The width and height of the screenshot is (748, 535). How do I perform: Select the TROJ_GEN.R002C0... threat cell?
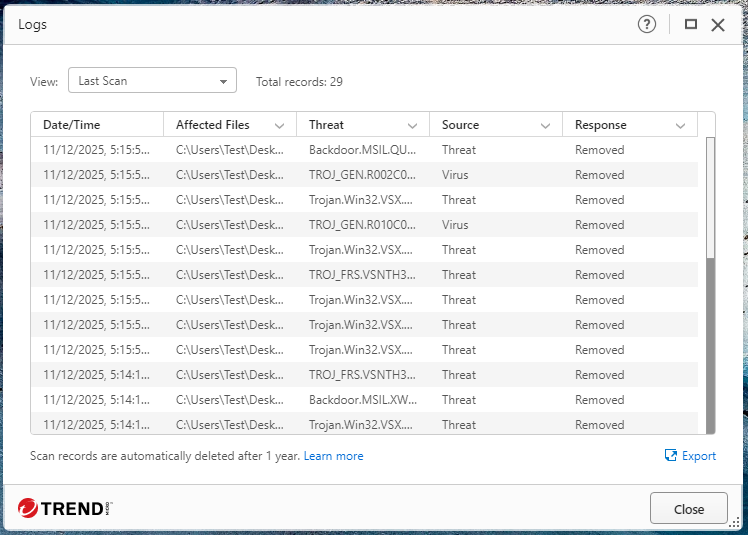point(362,175)
